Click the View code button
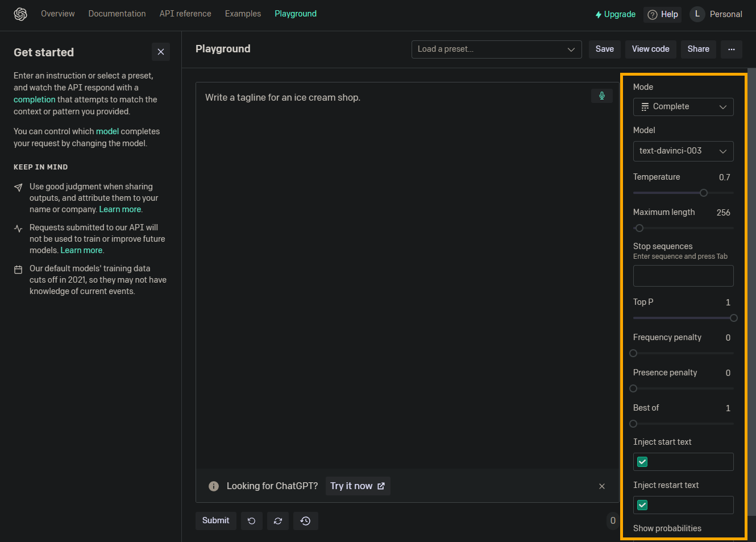Image resolution: width=756 pixels, height=542 pixels. 651,49
